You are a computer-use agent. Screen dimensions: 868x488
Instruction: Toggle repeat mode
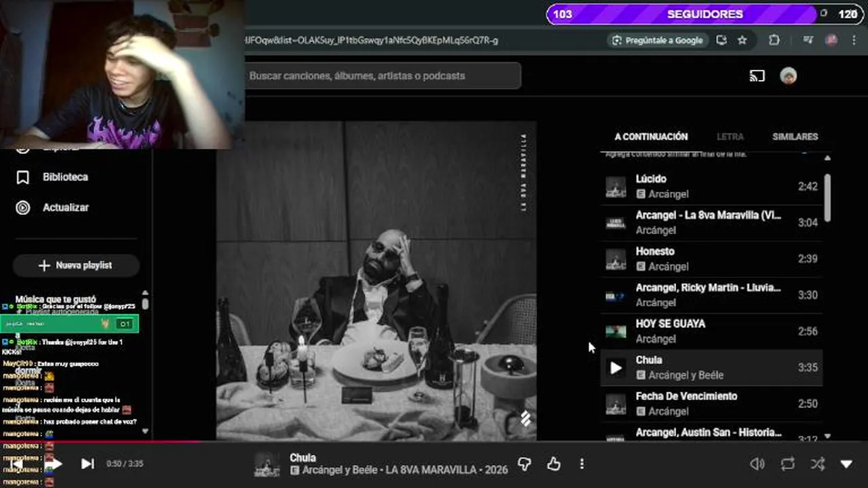tap(787, 464)
